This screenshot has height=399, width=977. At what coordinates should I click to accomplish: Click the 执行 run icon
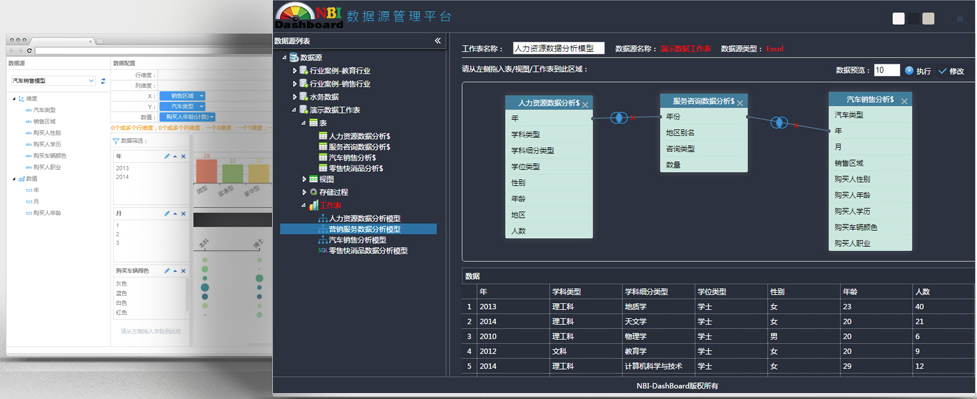point(909,70)
